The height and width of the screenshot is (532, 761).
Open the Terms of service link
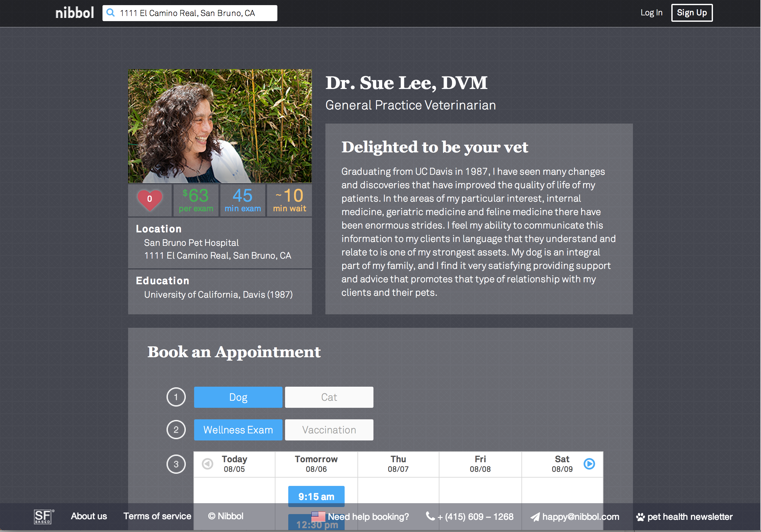(x=157, y=516)
